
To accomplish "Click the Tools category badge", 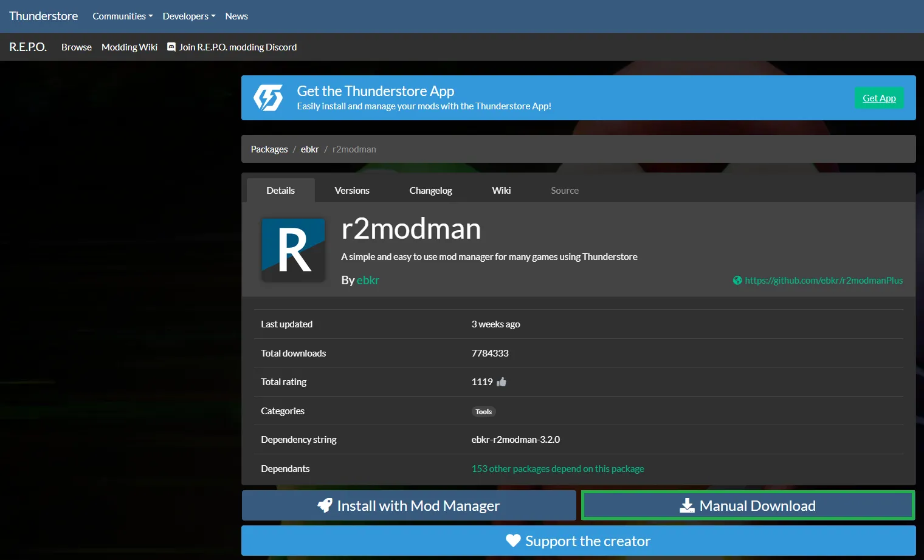I will coord(484,411).
